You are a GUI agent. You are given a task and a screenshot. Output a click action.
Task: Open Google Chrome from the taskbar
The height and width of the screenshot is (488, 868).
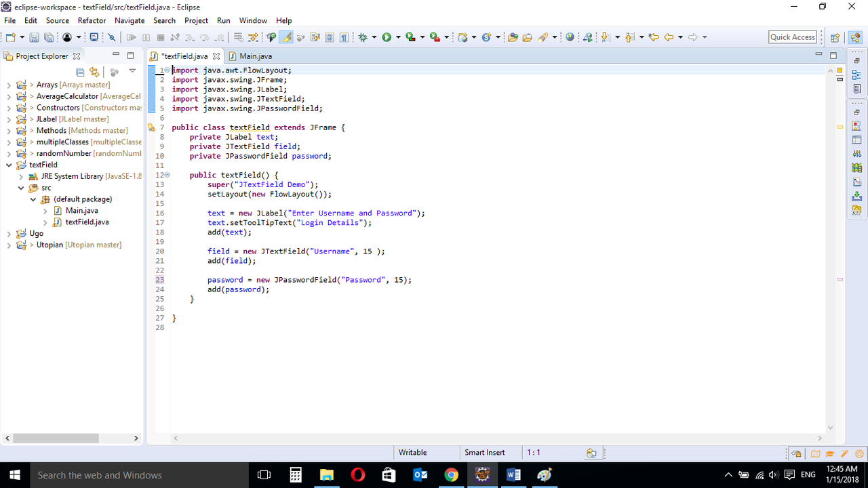[452, 474]
